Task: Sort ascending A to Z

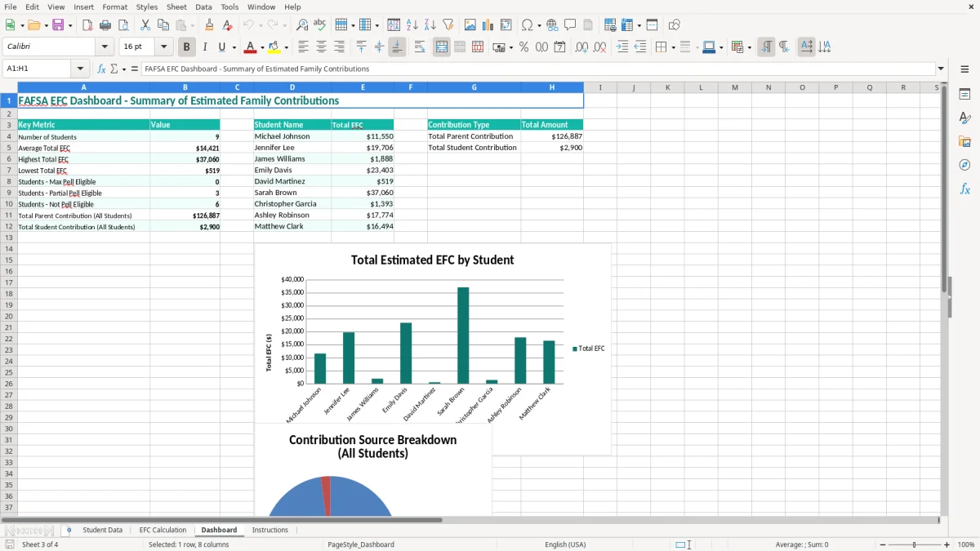Action: click(x=412, y=25)
